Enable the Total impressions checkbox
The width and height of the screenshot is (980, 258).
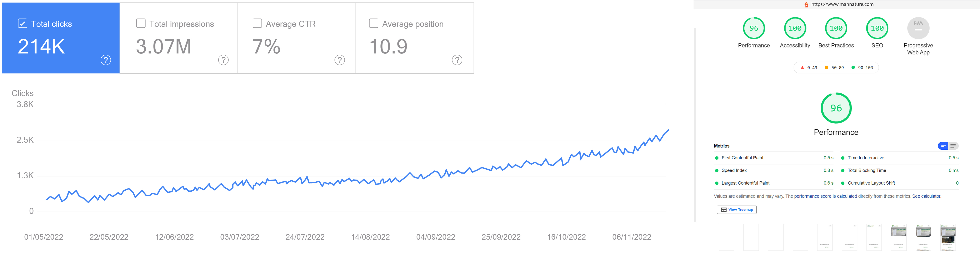141,24
